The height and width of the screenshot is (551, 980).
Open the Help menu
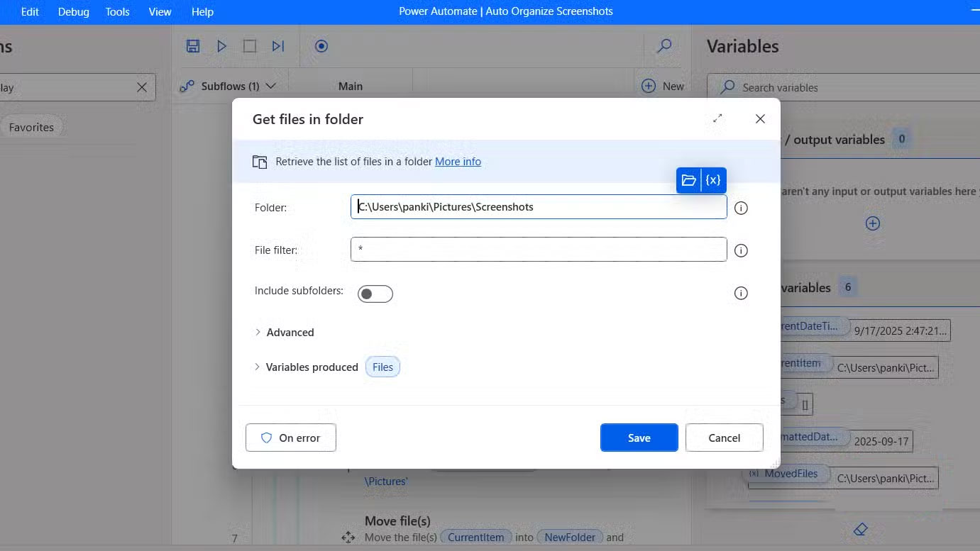pos(202,11)
